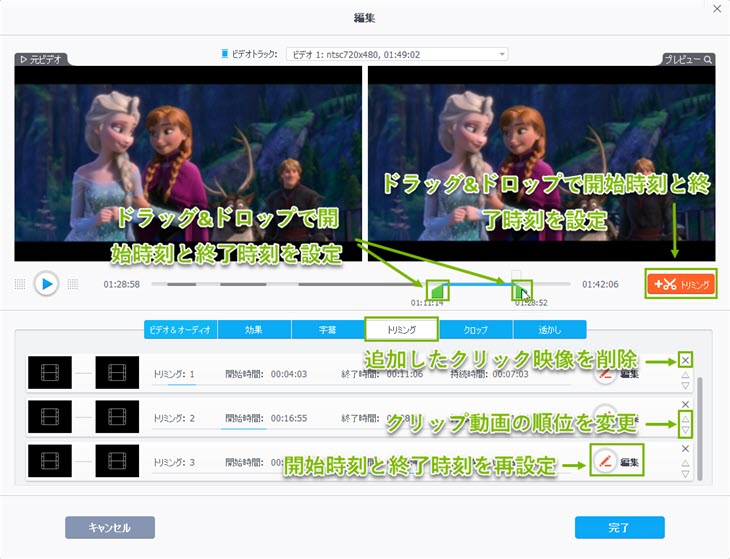This screenshot has height=559, width=730.
Task: Click the start thumbnail of トリミング 2
Action: point(50,417)
